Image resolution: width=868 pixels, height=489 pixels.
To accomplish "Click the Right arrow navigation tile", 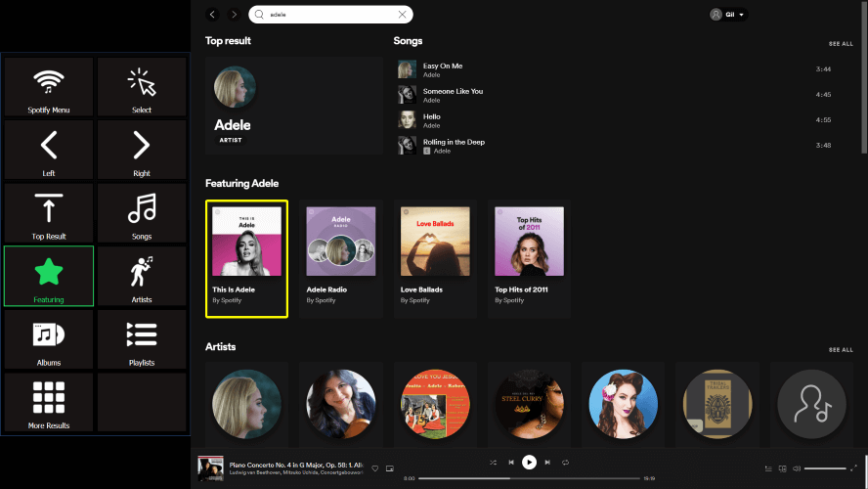I will (x=142, y=150).
